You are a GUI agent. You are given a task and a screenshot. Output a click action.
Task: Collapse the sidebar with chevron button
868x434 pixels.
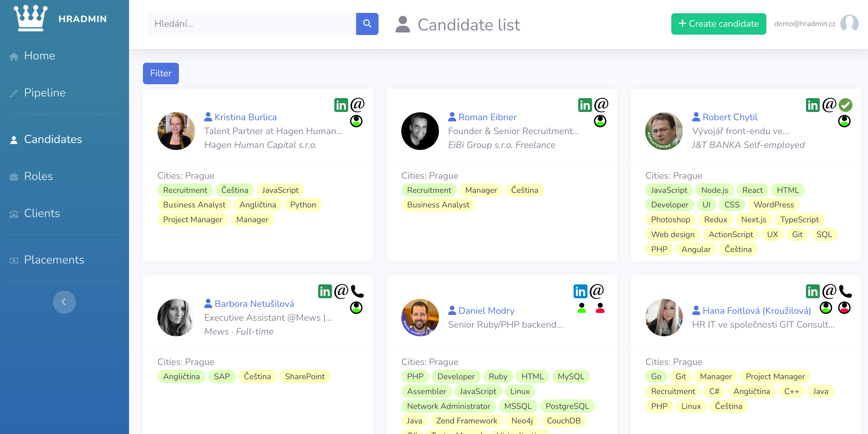pyautogui.click(x=64, y=302)
